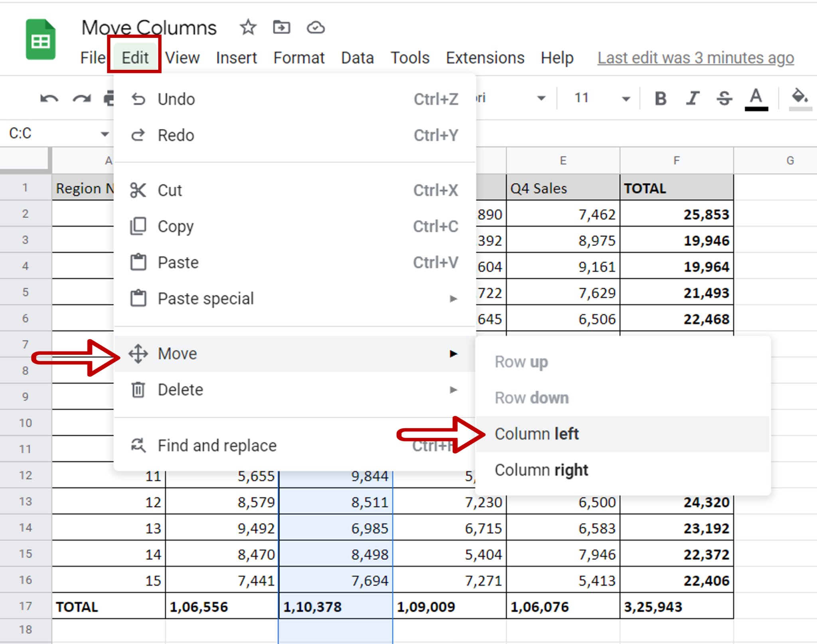Check the cloud save status icon

pyautogui.click(x=316, y=28)
